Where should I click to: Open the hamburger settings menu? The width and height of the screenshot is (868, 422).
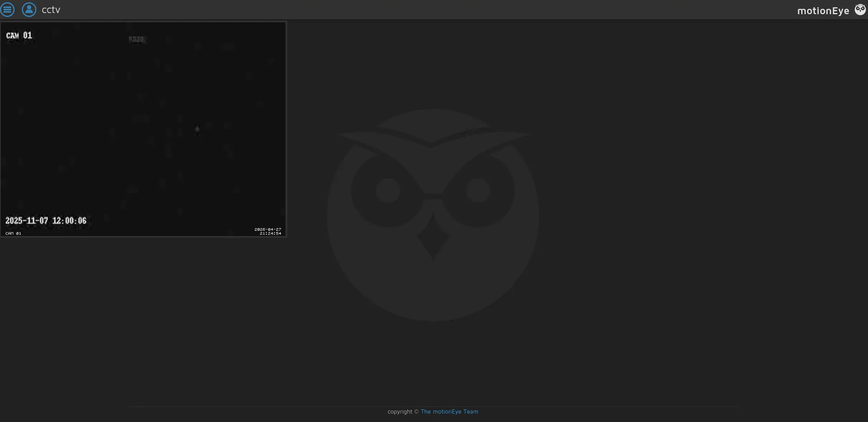(7, 10)
